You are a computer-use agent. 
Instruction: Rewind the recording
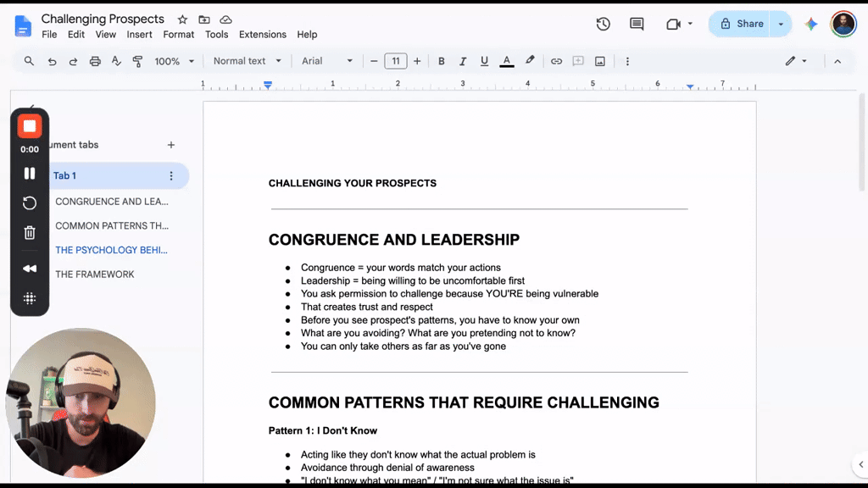point(30,269)
